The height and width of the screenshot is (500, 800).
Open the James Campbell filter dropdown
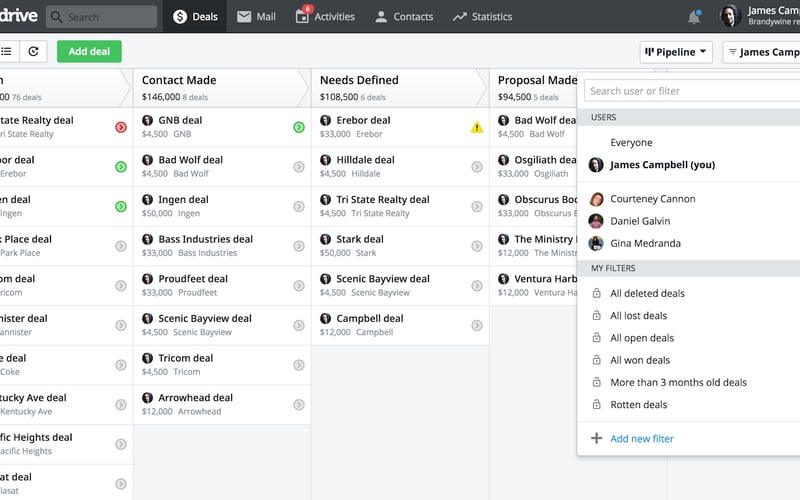pyautogui.click(x=761, y=52)
